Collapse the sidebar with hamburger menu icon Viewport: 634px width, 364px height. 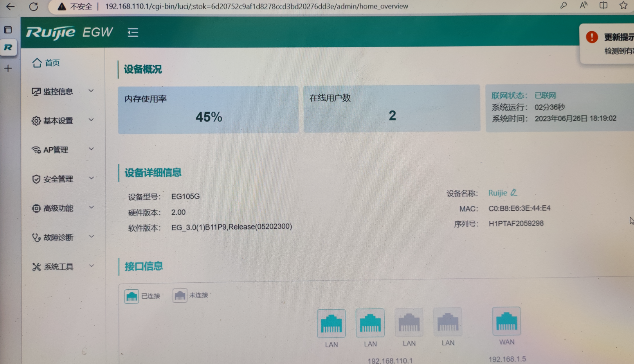[133, 32]
